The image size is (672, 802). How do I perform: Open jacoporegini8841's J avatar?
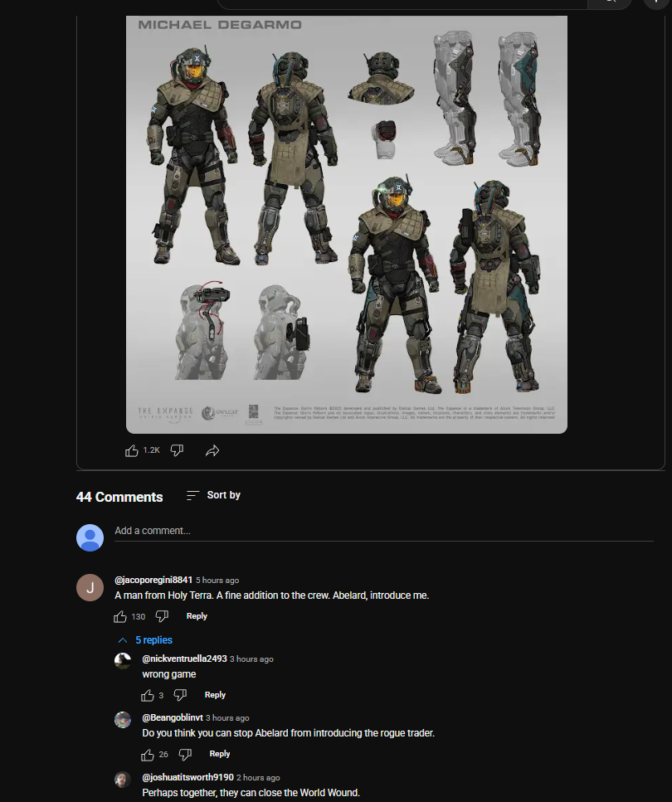tap(90, 588)
